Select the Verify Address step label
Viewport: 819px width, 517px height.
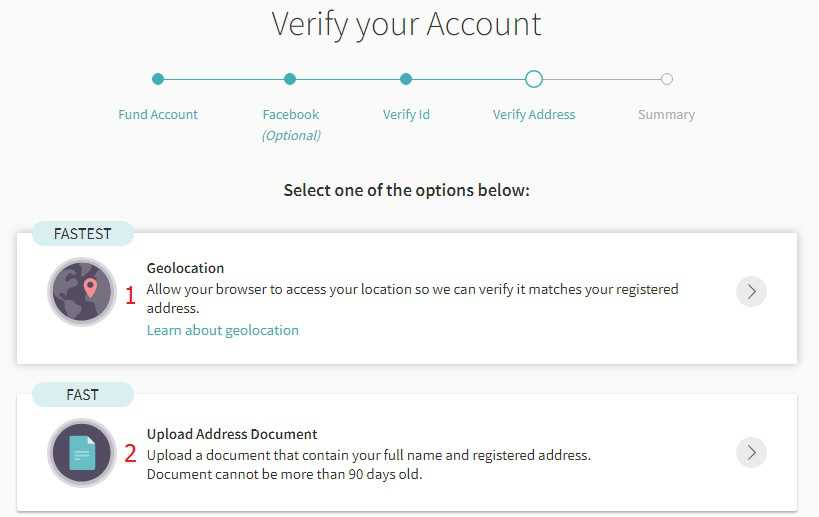534,114
